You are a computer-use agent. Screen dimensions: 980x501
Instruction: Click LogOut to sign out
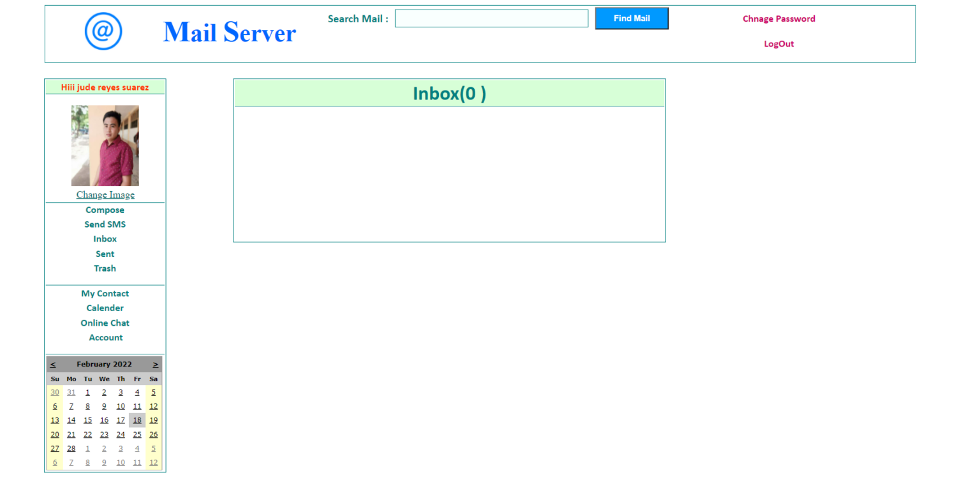point(778,43)
